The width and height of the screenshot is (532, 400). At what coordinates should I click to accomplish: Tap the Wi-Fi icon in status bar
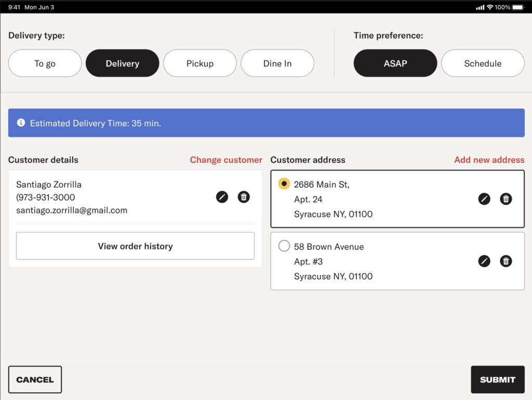coord(489,7)
